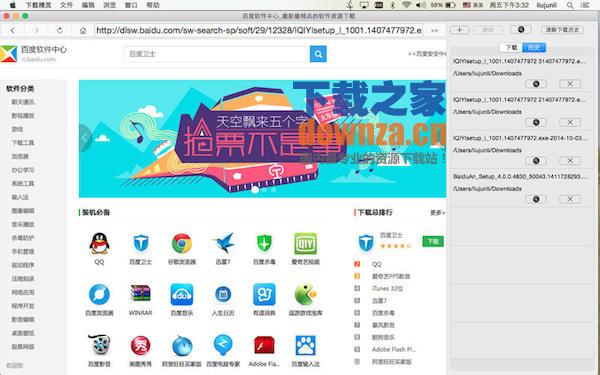600x375 pixels.
Task: Select the BaiduAn_Setup_4.0.0.4830 file name
Action: pos(520,176)
